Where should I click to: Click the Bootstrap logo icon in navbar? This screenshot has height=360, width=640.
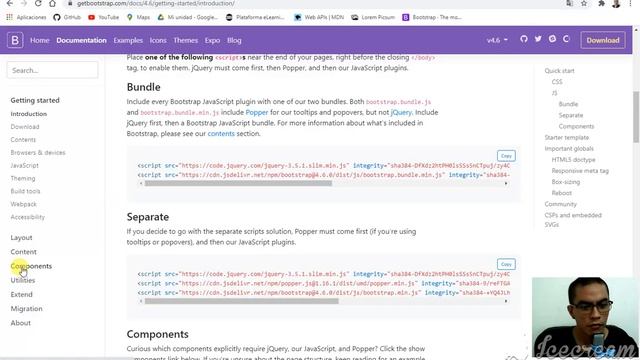[x=15, y=40]
